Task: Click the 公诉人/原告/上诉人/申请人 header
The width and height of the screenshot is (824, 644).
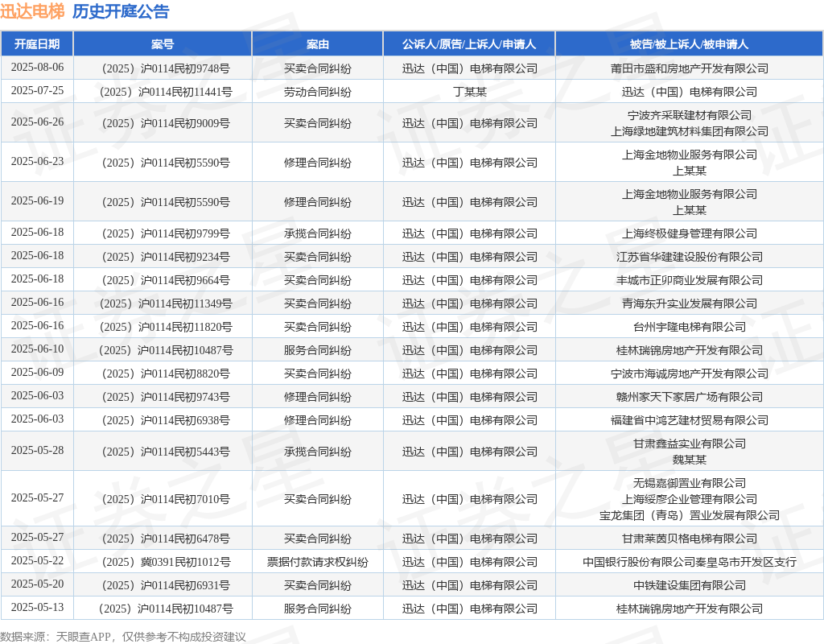Action: [469, 44]
